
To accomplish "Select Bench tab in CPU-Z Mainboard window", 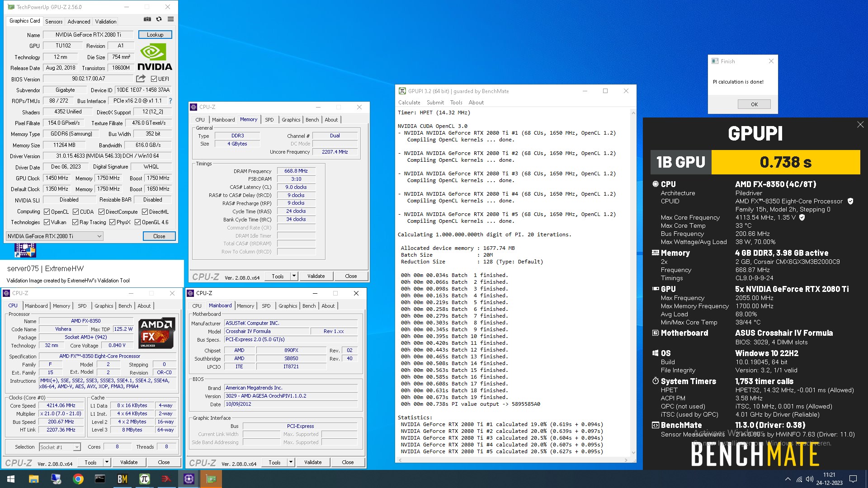I will pos(309,306).
